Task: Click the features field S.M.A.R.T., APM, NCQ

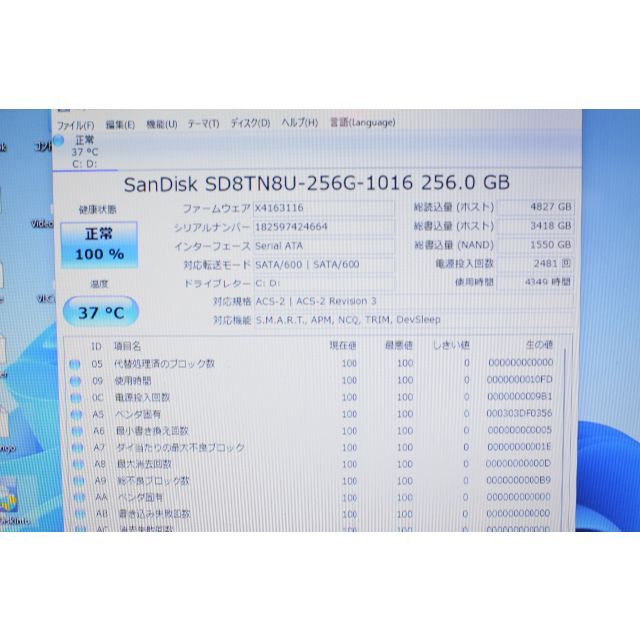Action: point(413,320)
